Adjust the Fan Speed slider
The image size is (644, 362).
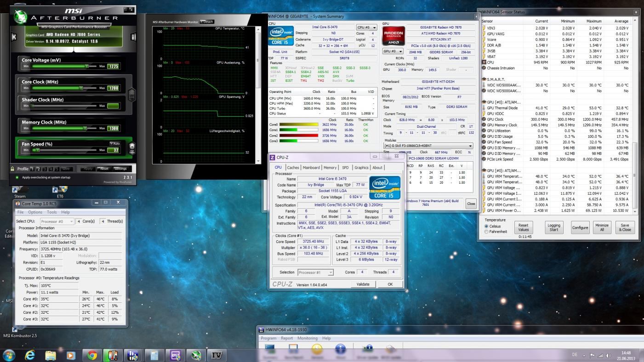coord(64,150)
